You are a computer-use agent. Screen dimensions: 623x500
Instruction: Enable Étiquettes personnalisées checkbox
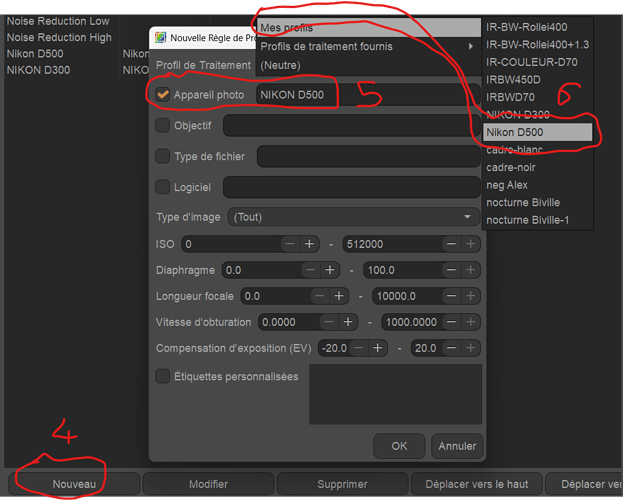coord(163,376)
